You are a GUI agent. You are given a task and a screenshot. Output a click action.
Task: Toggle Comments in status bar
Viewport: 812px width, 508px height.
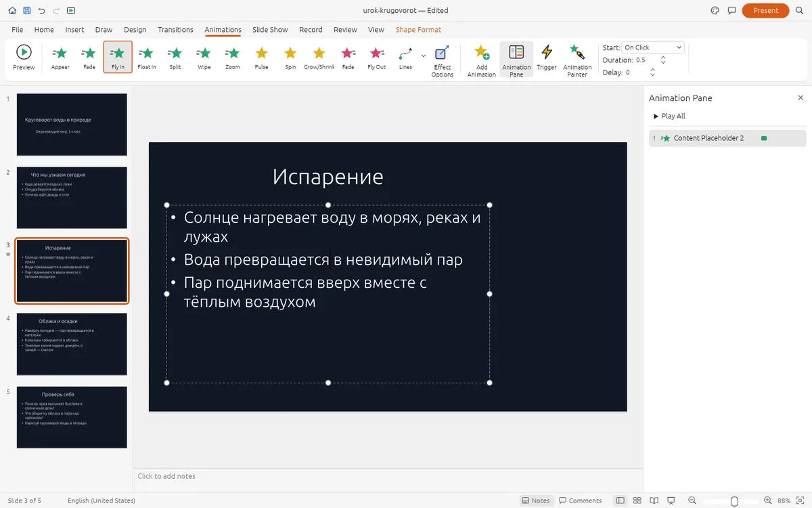tap(581, 501)
